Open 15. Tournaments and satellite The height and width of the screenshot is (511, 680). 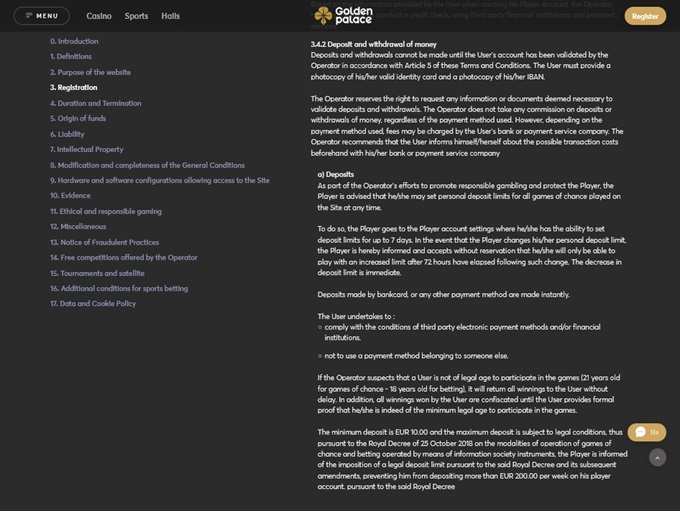tap(97, 273)
